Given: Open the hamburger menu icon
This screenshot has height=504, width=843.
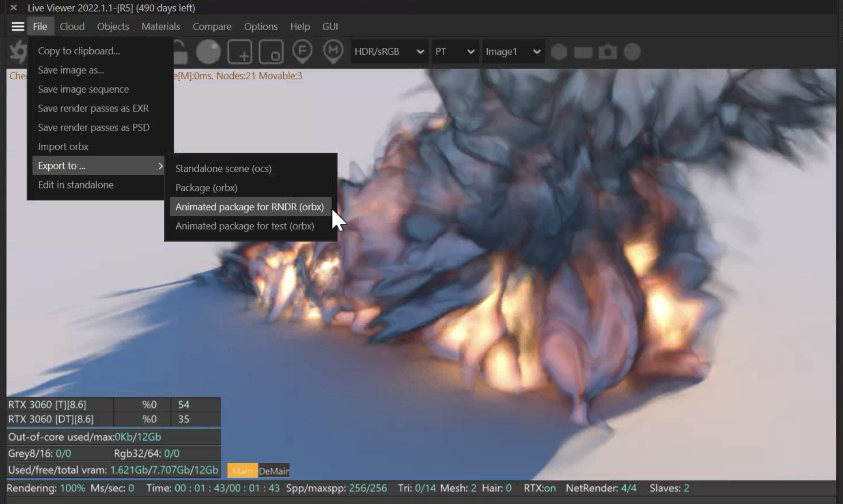Looking at the screenshot, I should 18,27.
